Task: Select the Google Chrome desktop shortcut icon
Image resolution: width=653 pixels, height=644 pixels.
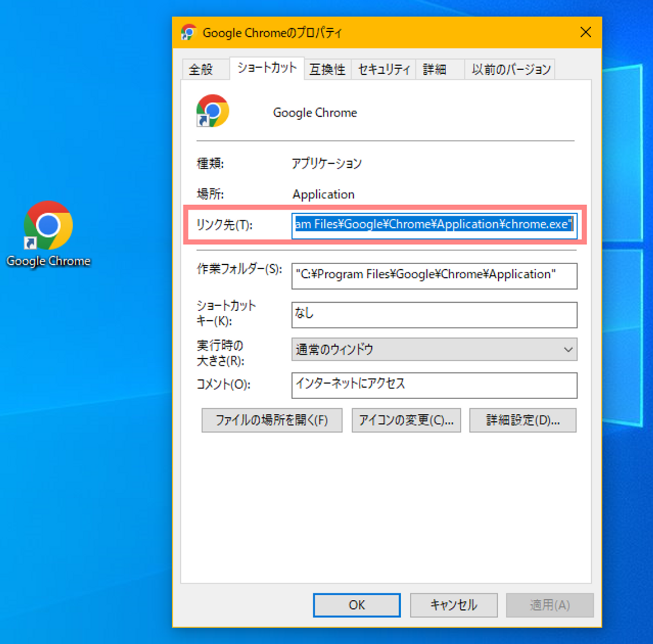Action: 48,226
